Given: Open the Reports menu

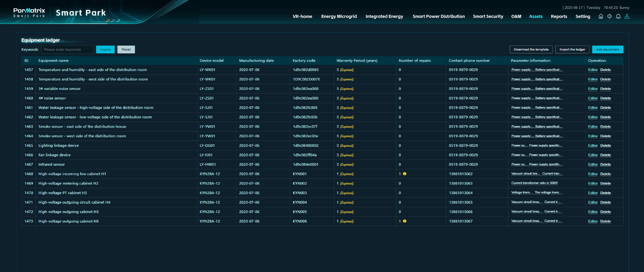Looking at the screenshot, I should 559,16.
